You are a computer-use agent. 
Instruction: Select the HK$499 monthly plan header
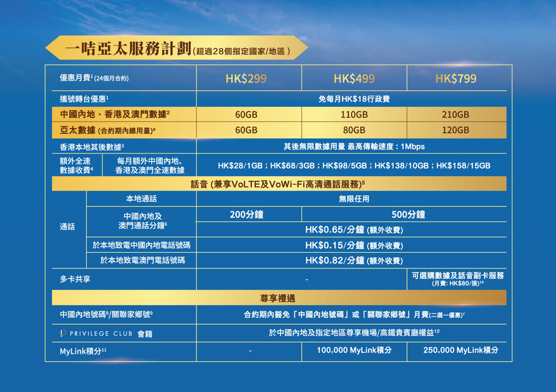354,79
